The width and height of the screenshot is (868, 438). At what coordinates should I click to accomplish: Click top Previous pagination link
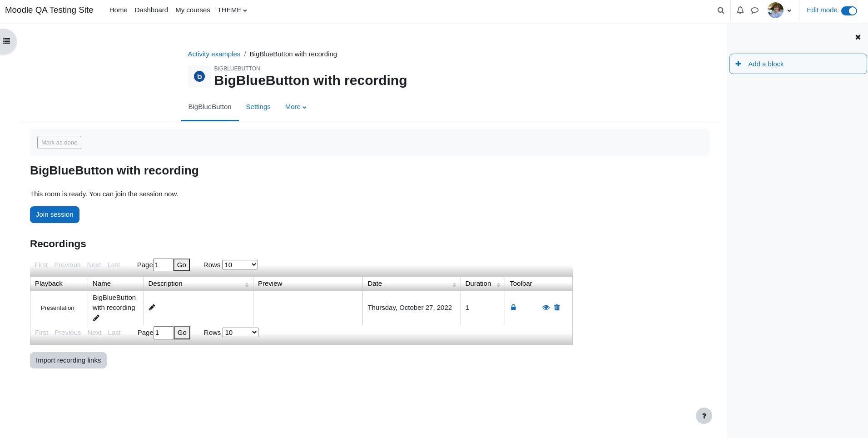[67, 265]
